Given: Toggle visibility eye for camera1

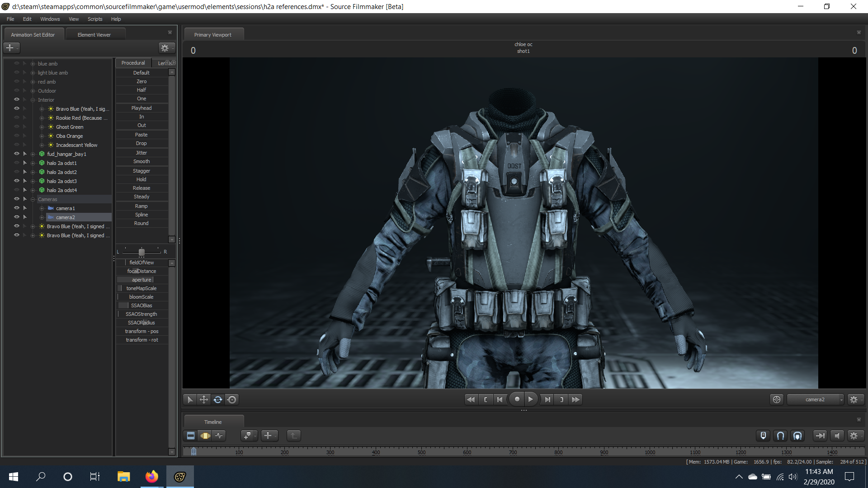Looking at the screenshot, I should [x=17, y=208].
